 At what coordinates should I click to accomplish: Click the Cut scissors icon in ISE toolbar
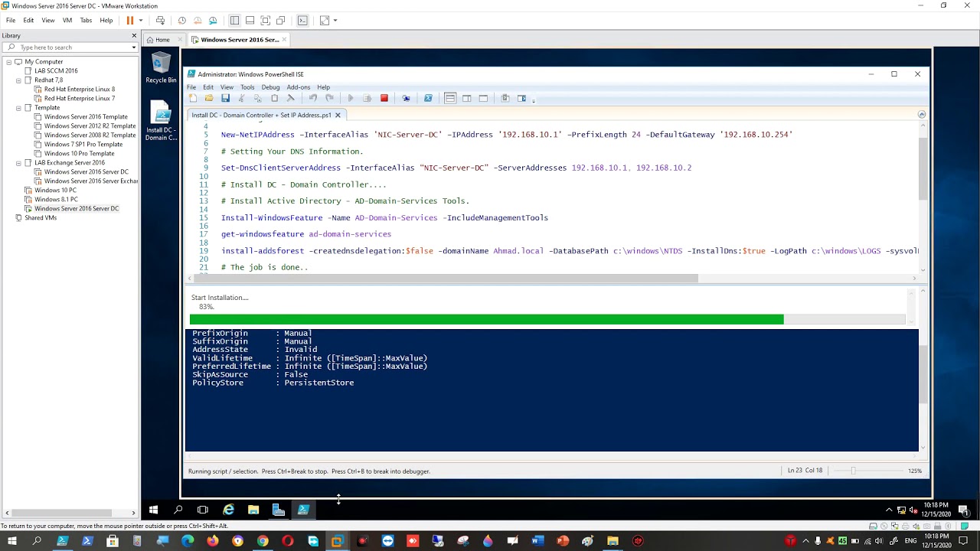(242, 98)
